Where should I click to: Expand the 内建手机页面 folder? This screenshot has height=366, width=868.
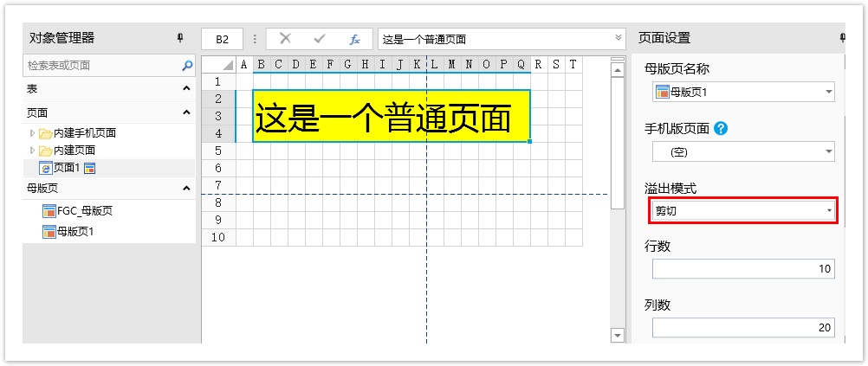coord(33,133)
